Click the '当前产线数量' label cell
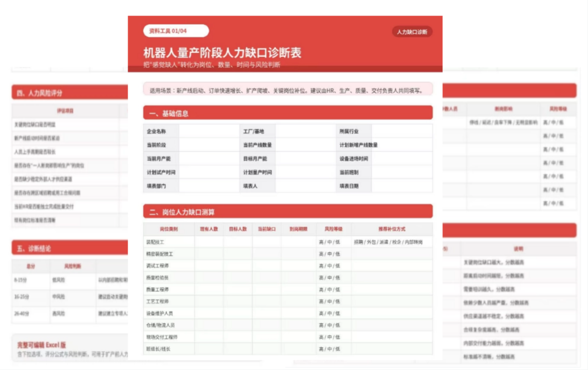Screen dimensions: 588x370 tap(258, 144)
